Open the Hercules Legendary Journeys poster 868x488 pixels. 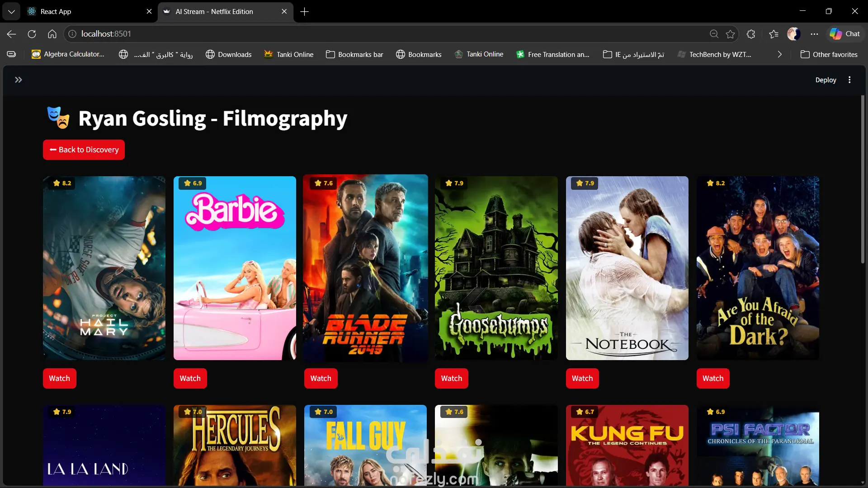point(235,445)
